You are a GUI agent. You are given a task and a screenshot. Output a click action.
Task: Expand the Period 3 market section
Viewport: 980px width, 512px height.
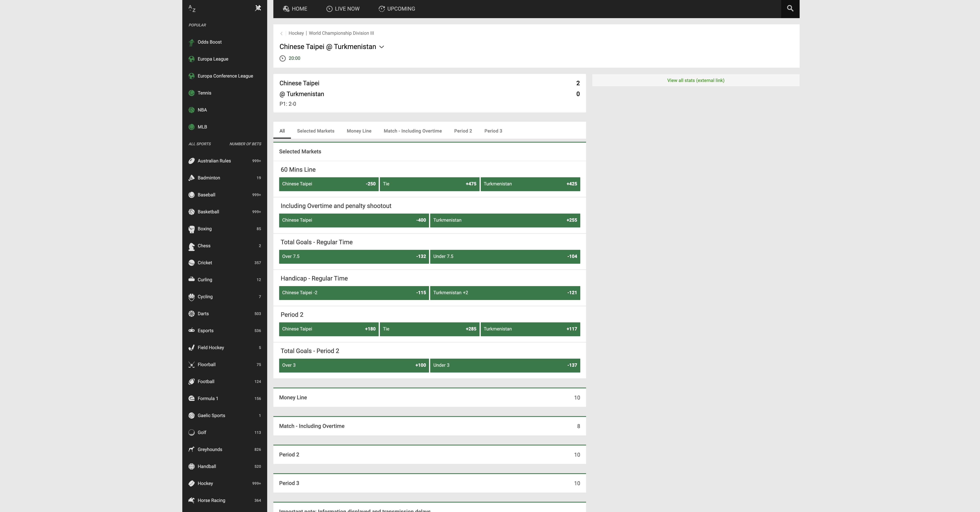[429, 483]
